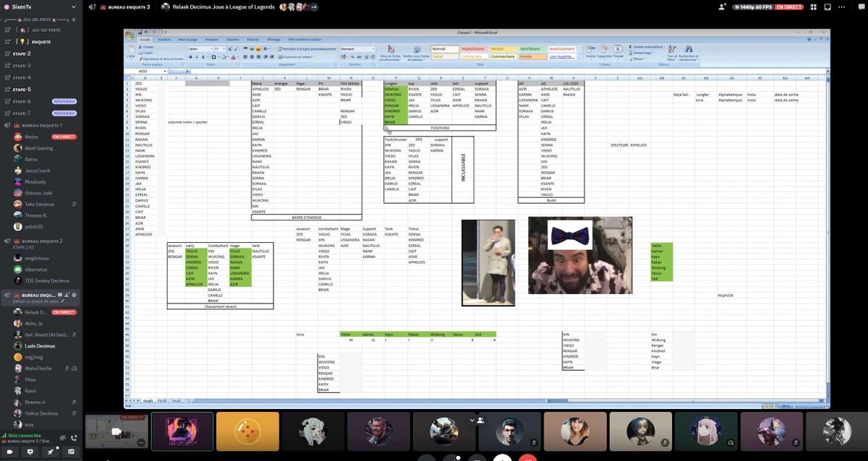868x461 pixels.
Task: Apply the Insatisfaisant cell style
Action: pos(476,48)
